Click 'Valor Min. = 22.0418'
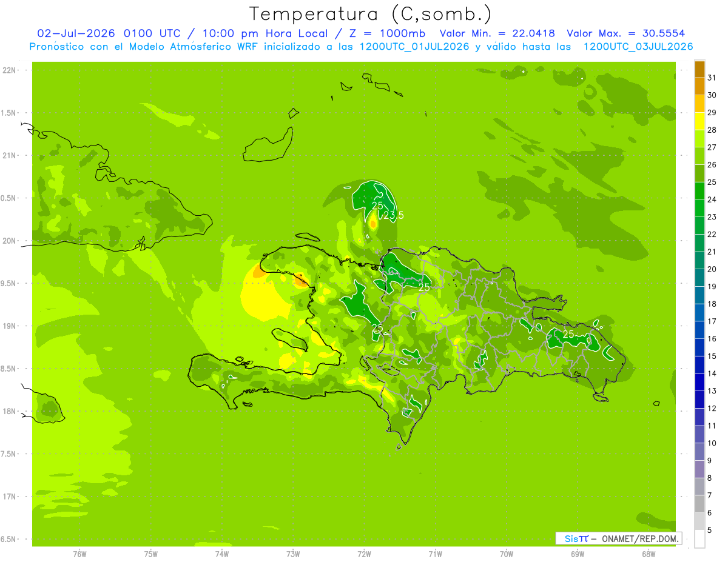The image size is (728, 562). (497, 33)
